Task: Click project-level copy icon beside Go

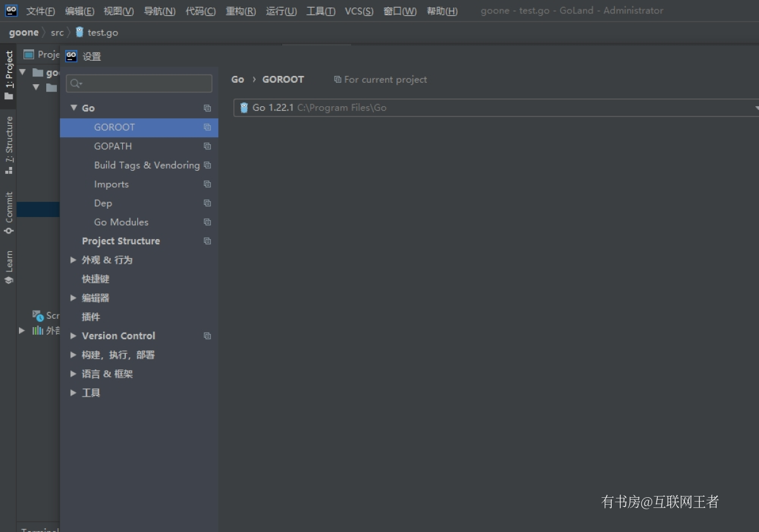Action: pyautogui.click(x=207, y=108)
